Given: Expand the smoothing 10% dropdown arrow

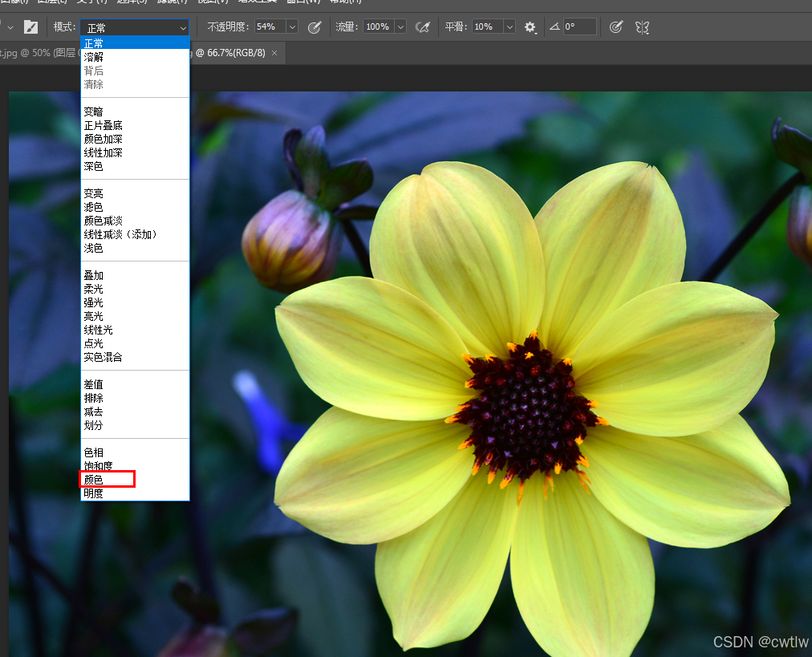Looking at the screenshot, I should (510, 27).
